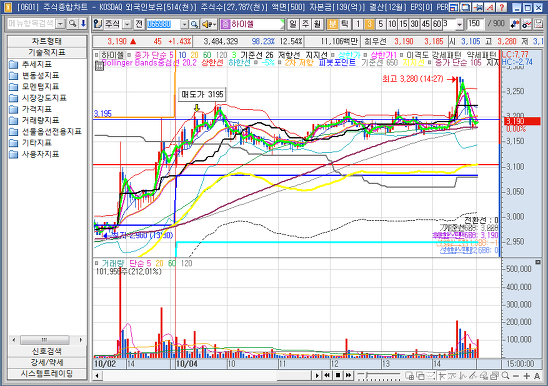Click the chart settings icon left of 주식
This screenshot has width=548, height=386.
[98, 24]
